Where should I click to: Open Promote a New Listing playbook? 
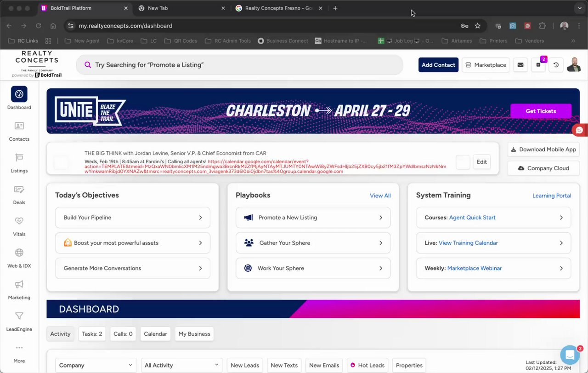(313, 218)
